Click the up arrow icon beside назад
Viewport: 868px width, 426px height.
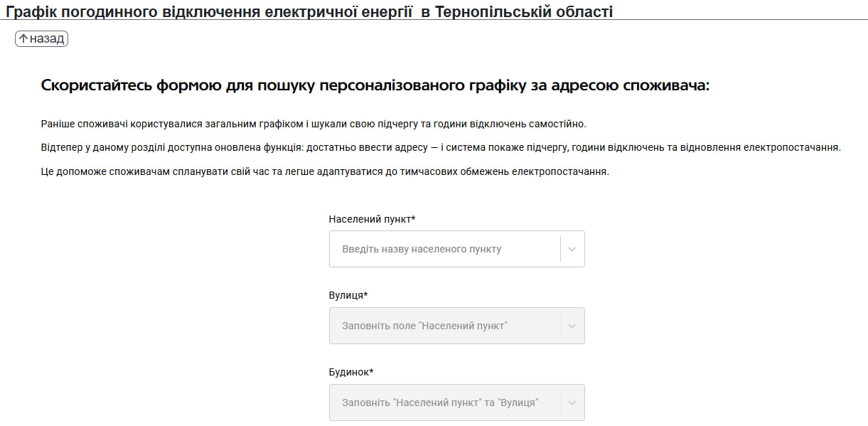pos(23,38)
